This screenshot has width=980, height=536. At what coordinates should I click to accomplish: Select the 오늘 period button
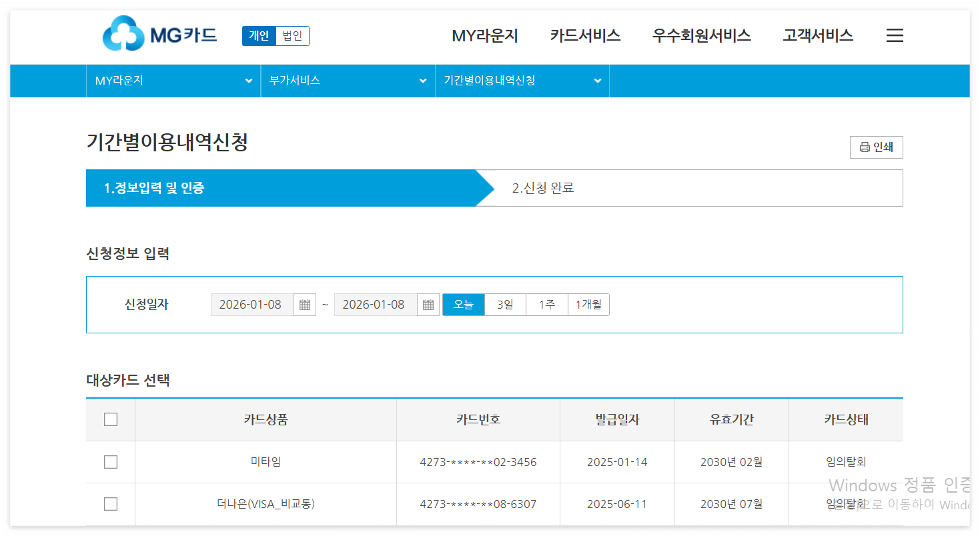464,305
